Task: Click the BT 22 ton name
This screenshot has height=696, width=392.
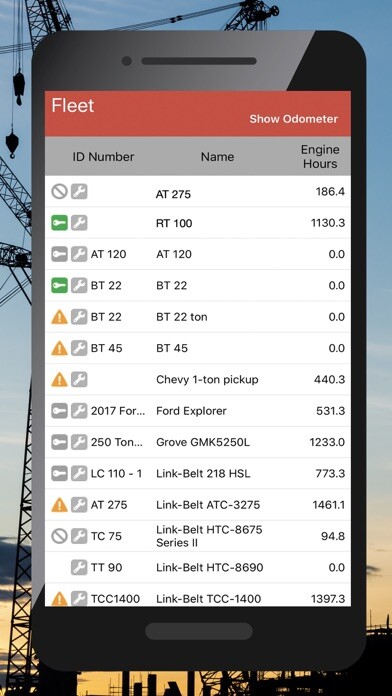Action: click(x=182, y=317)
